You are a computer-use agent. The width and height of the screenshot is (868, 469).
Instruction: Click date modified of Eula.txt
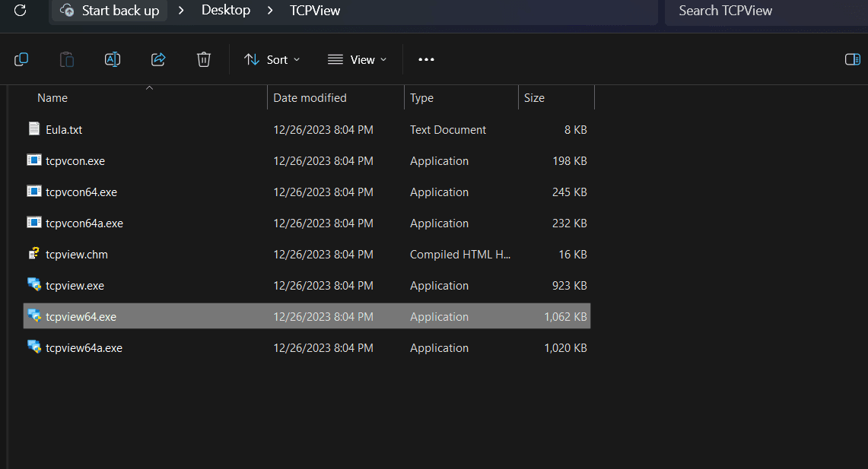[323, 130]
